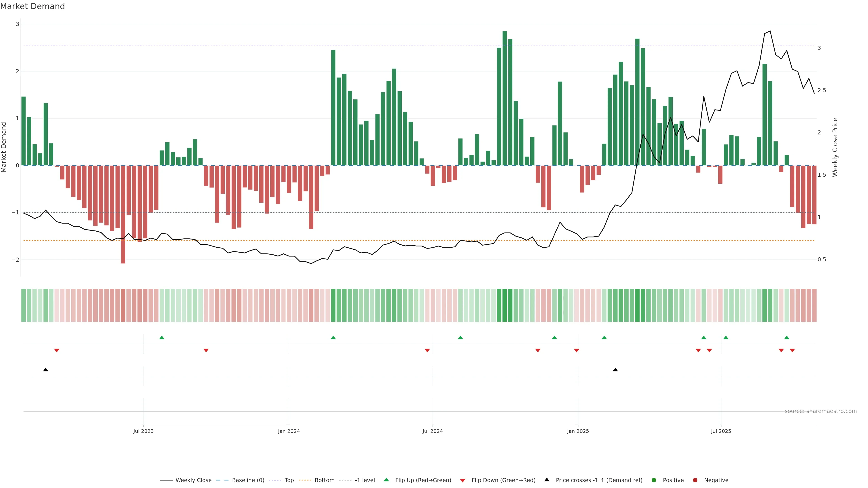Click the green flip-up triangle just after Jul 2025
Image resolution: width=868 pixels, height=488 pixels.
click(x=726, y=338)
